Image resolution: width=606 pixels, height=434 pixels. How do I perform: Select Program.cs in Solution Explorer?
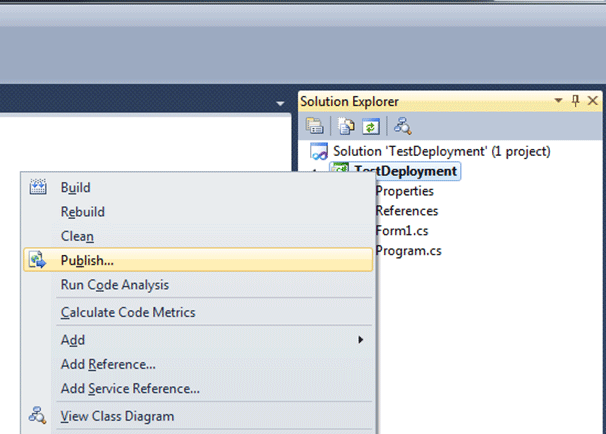pos(408,250)
